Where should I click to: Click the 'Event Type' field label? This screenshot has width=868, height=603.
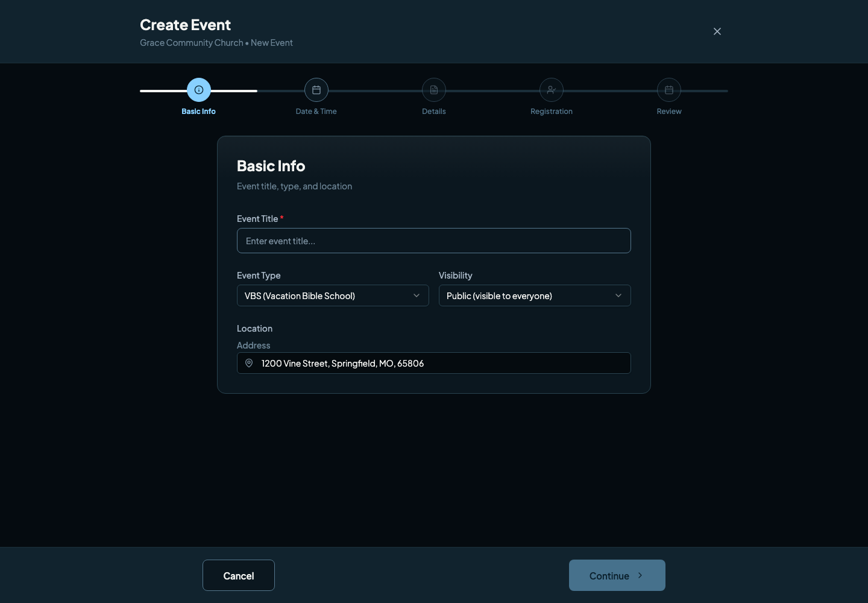[259, 276]
